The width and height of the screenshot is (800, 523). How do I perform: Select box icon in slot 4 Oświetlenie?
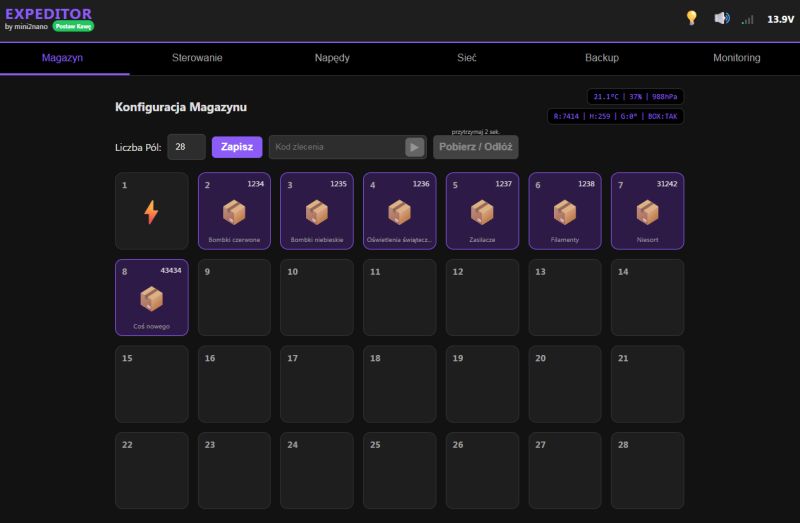tap(399, 212)
